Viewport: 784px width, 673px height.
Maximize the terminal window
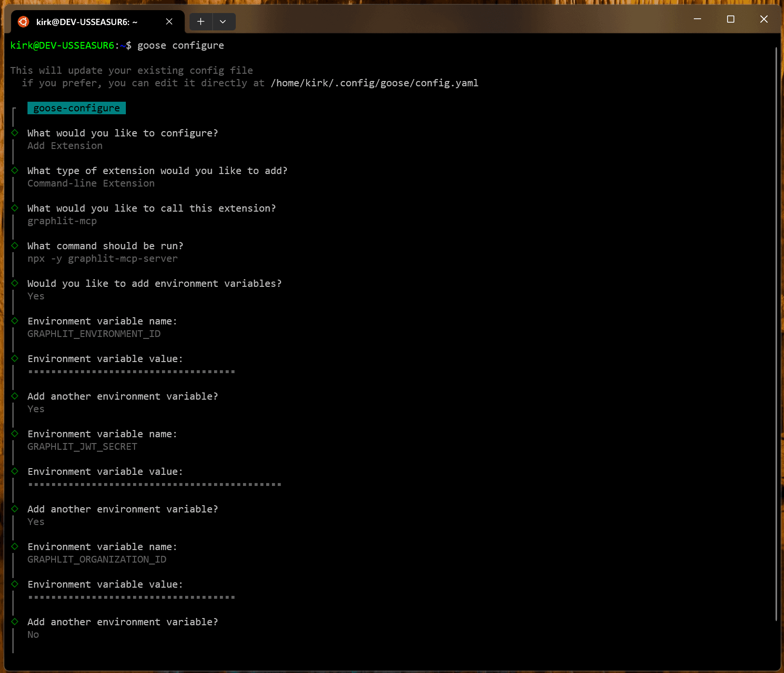[730, 19]
